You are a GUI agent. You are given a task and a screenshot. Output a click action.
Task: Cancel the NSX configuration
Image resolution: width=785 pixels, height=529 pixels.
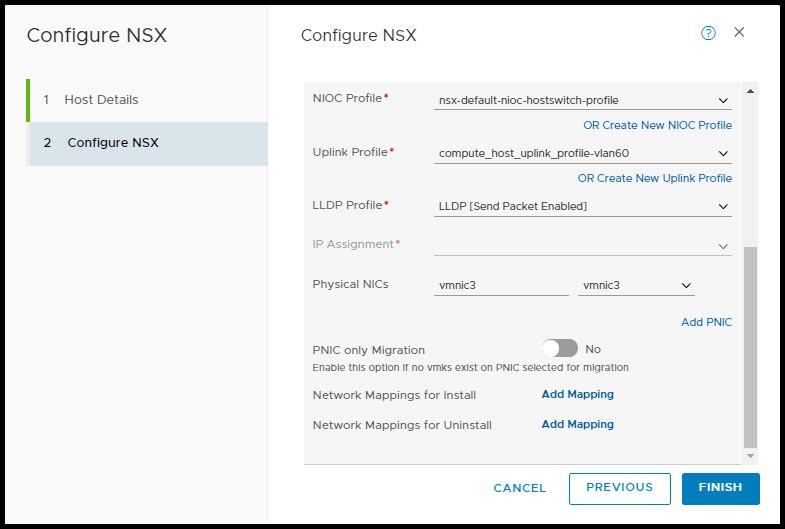(x=520, y=488)
